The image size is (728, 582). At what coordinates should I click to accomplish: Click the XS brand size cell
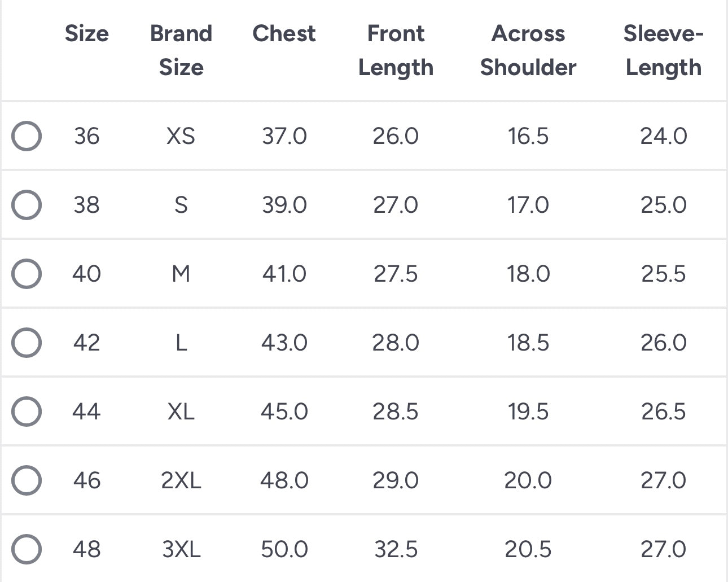(x=181, y=136)
